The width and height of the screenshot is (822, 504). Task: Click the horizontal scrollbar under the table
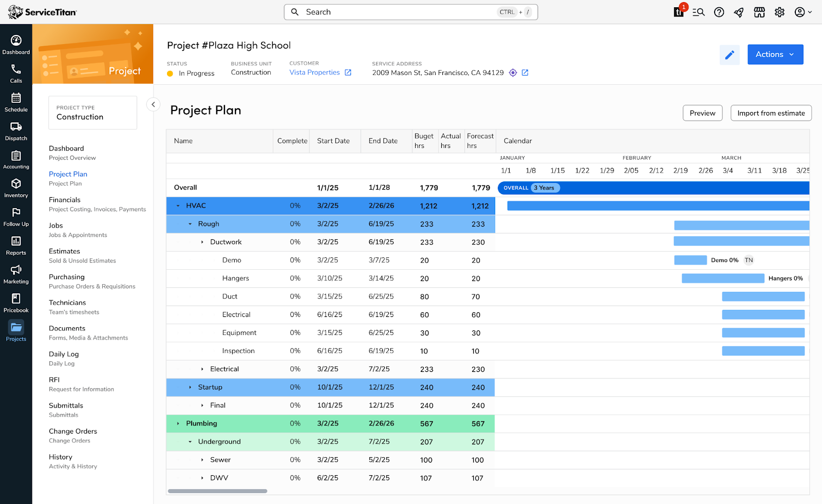[217, 491]
